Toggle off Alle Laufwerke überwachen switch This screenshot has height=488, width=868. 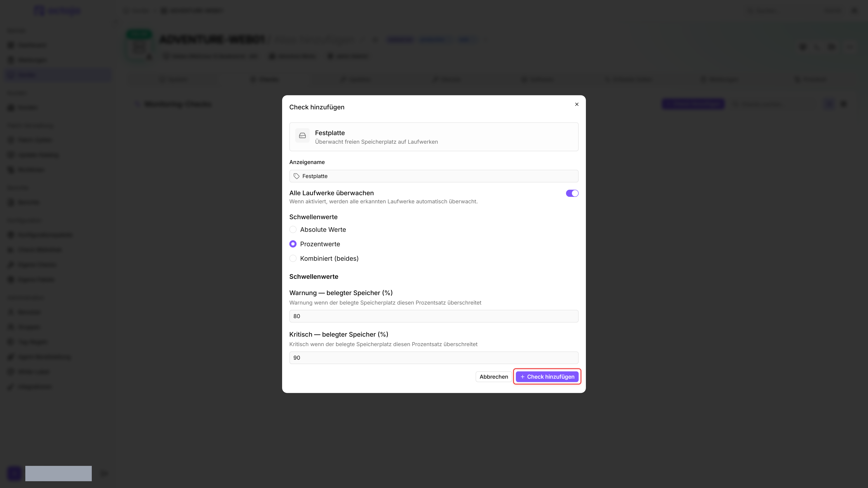(572, 193)
